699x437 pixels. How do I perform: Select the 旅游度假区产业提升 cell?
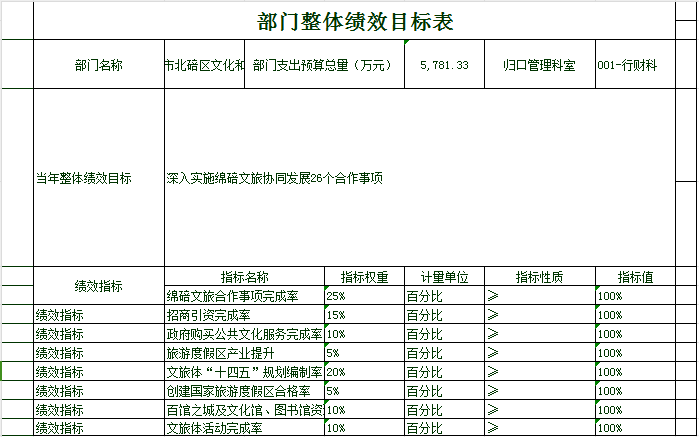pyautogui.click(x=245, y=352)
